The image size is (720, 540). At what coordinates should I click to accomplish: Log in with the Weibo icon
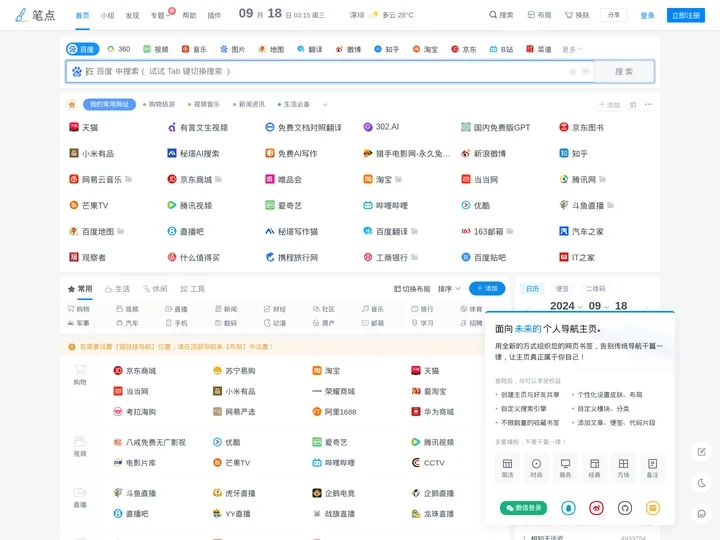[x=596, y=508]
